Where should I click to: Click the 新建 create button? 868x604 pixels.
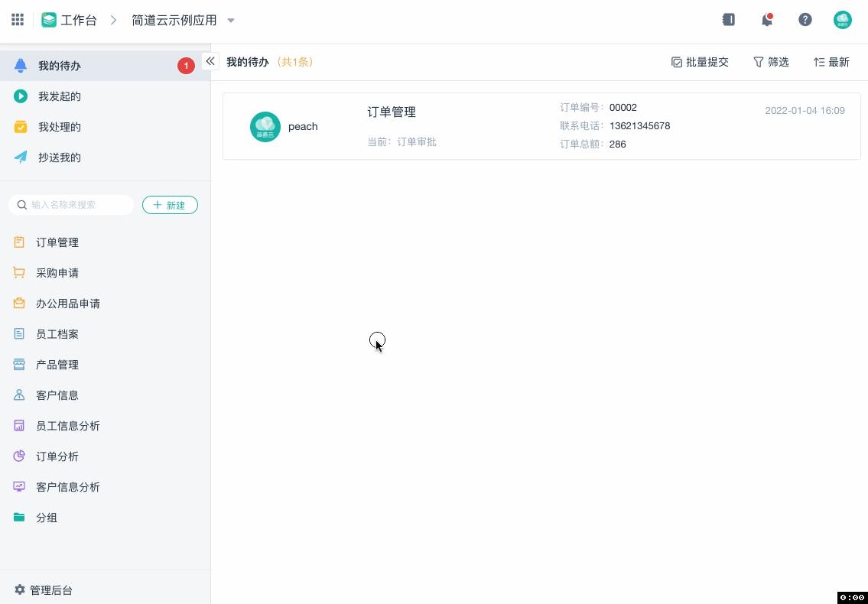170,204
